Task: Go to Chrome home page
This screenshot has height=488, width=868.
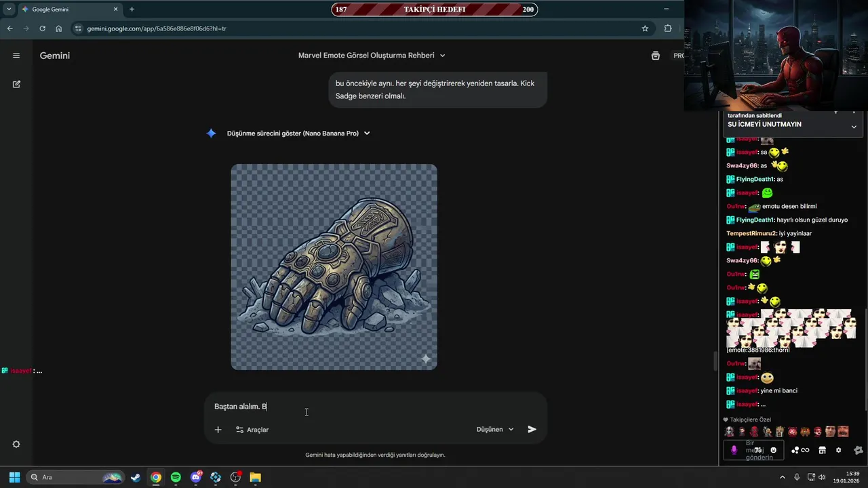Action: [58, 28]
